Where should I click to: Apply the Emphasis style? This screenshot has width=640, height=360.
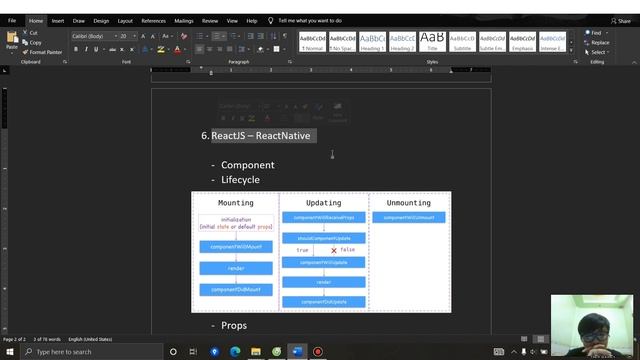522,42
